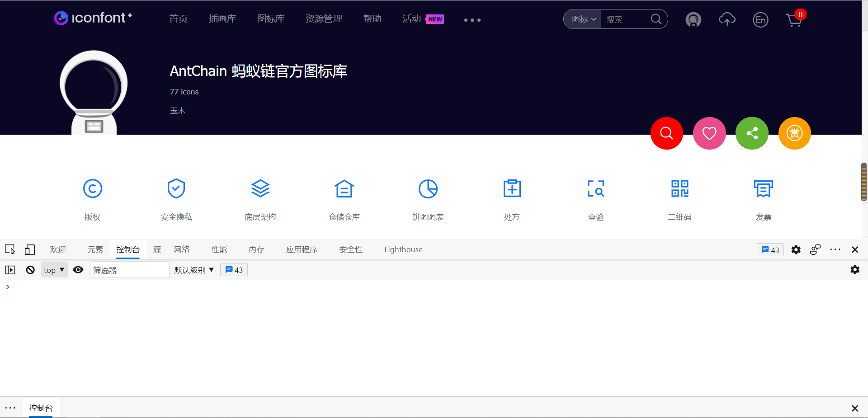Switch to the 网络 DevTools tab
868x418 pixels.
(182, 250)
